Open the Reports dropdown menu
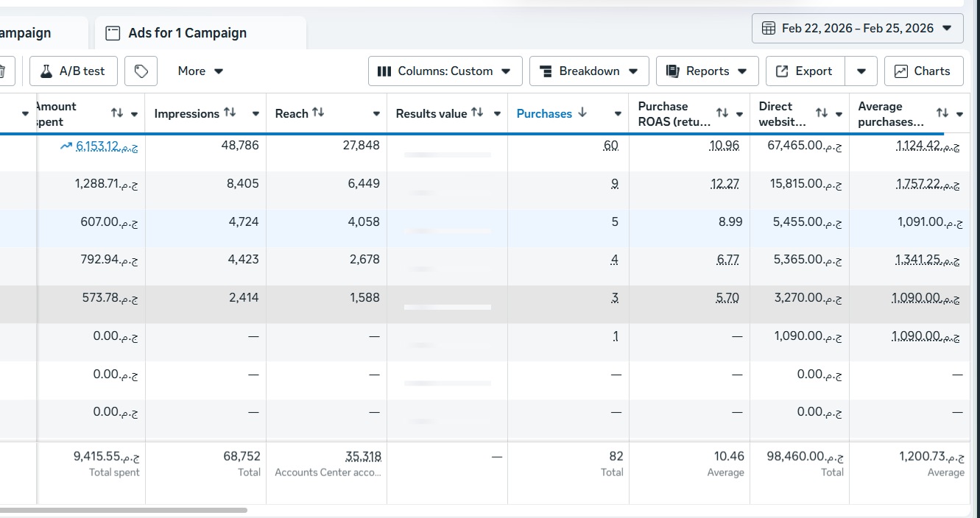The image size is (980, 518). tap(707, 71)
